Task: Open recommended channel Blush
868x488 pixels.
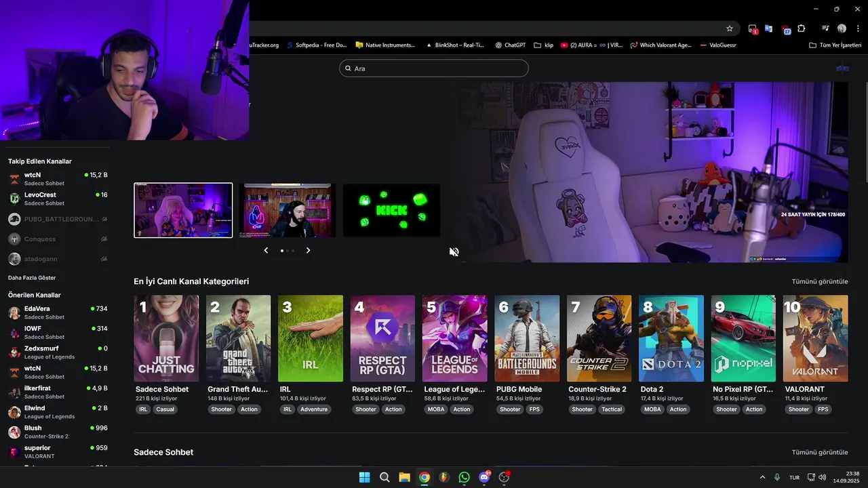Action: pyautogui.click(x=58, y=432)
